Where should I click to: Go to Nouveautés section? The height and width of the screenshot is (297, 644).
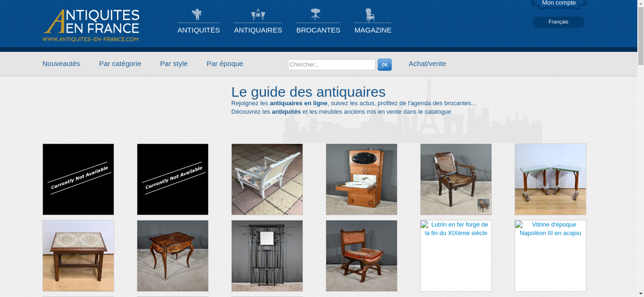(x=61, y=64)
